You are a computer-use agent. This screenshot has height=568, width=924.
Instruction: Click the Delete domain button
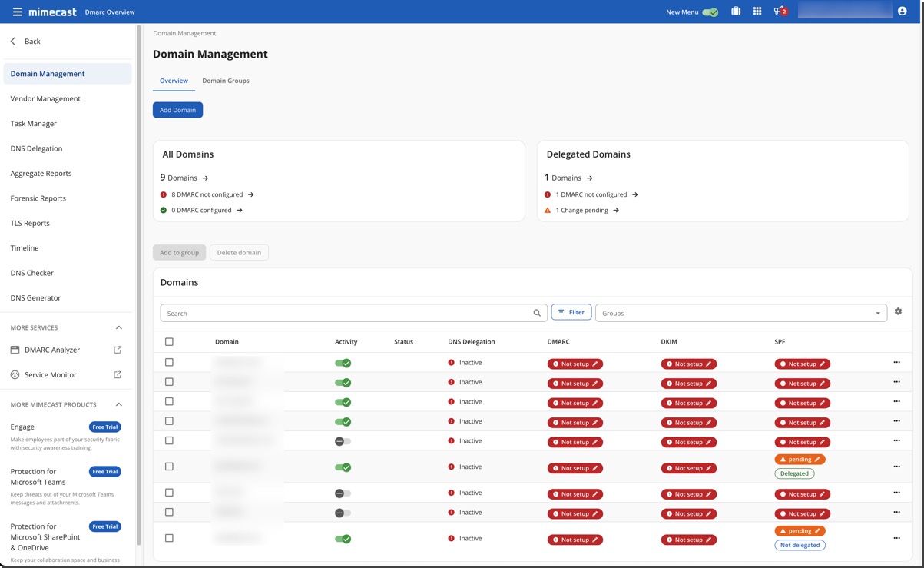point(239,252)
